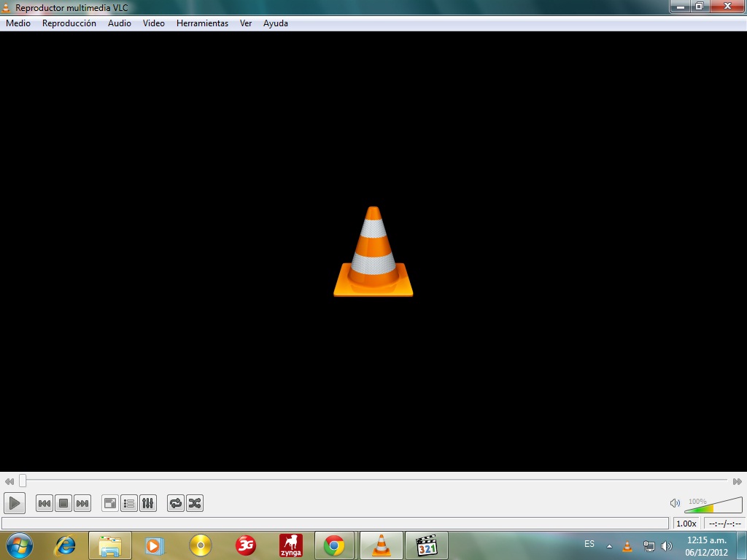This screenshot has height=560, width=747.
Task: Click the ES language indicator
Action: click(x=589, y=544)
